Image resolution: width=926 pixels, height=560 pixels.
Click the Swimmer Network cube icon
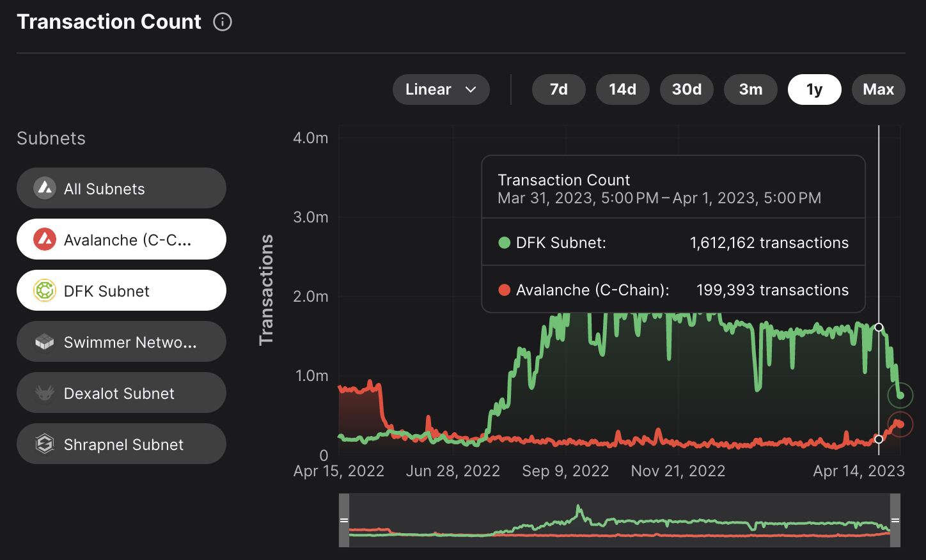(45, 342)
